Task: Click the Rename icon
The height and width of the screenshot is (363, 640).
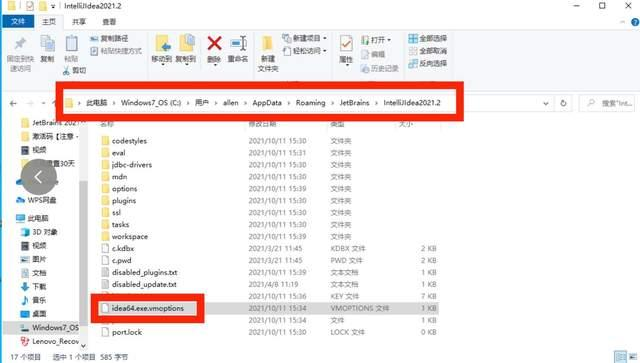Action: pyautogui.click(x=238, y=43)
